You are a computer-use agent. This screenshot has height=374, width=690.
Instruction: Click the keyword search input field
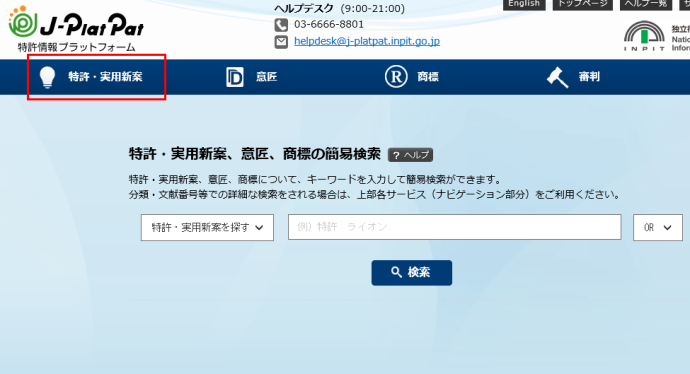coord(455,227)
